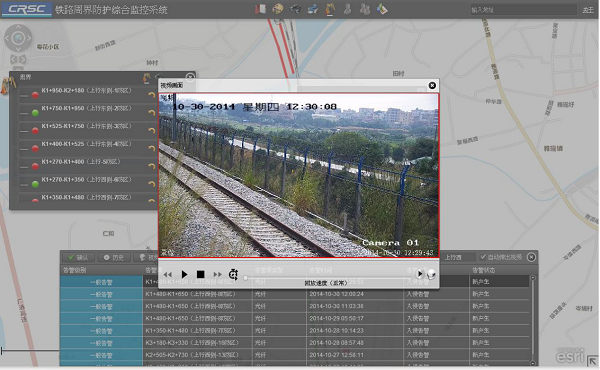Select alarm row dated 2014-10-29 05:50:17
The width and height of the screenshot is (600, 370).
pyautogui.click(x=295, y=319)
